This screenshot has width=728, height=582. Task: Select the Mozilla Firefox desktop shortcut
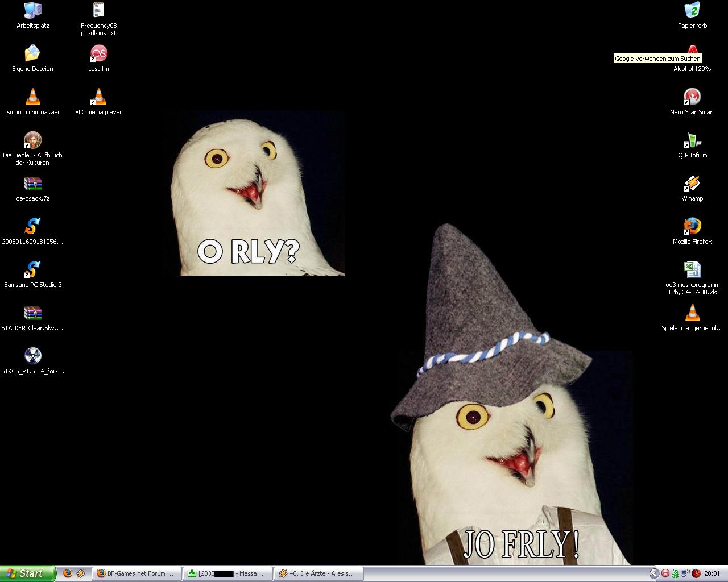pos(692,231)
